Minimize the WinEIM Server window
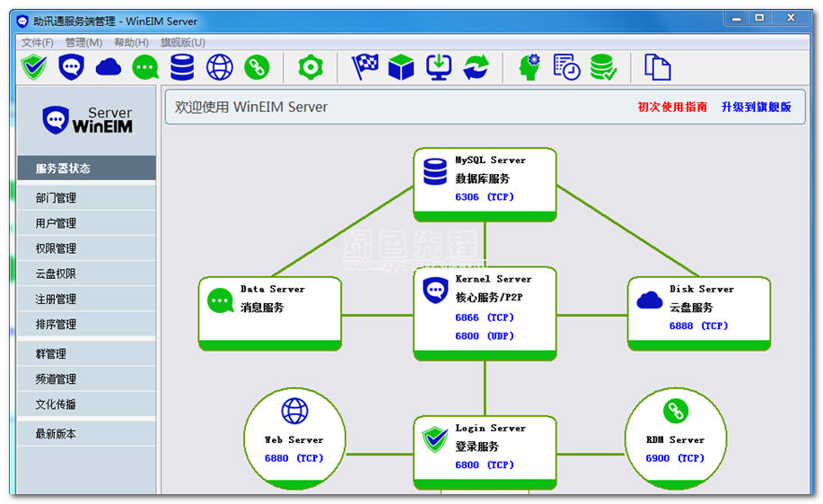This screenshot has height=504, width=823. pyautogui.click(x=737, y=18)
